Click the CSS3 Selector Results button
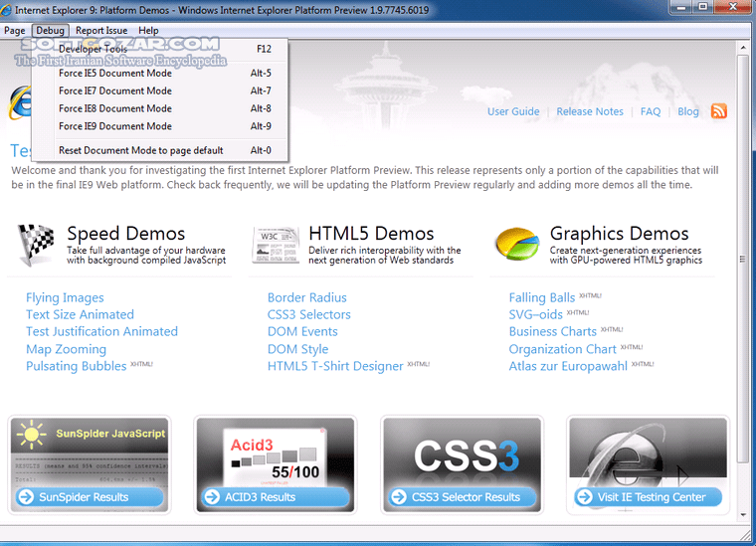Viewport: 756px width, 546px height. point(462,497)
